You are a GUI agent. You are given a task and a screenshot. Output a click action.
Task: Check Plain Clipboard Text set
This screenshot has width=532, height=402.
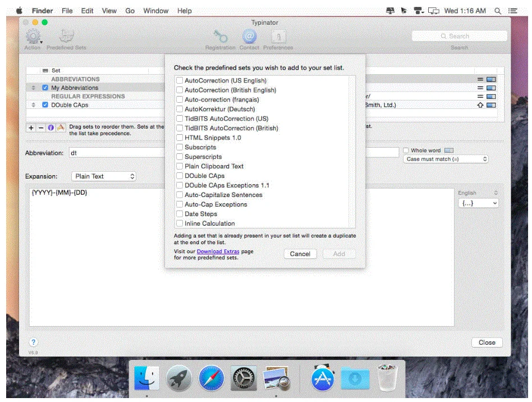180,166
